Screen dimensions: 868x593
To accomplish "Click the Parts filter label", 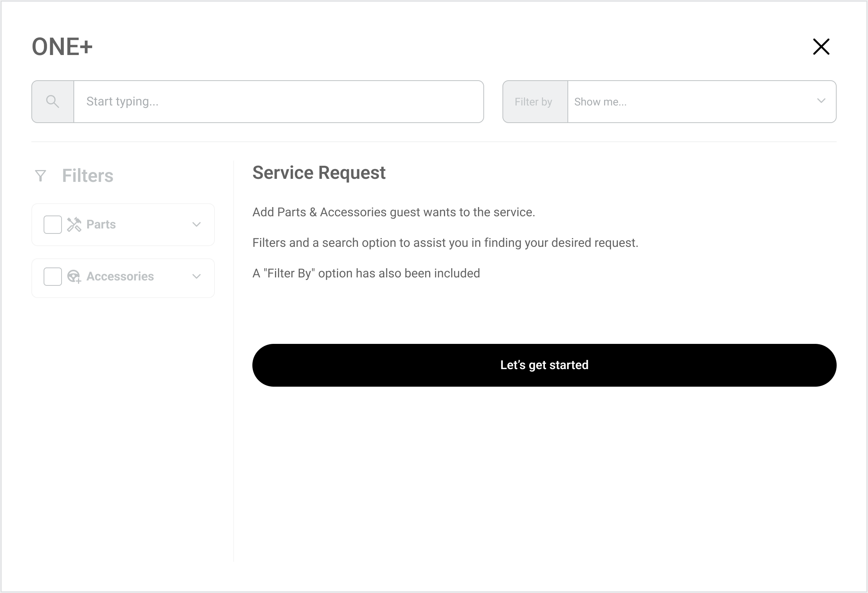I will (x=101, y=224).
